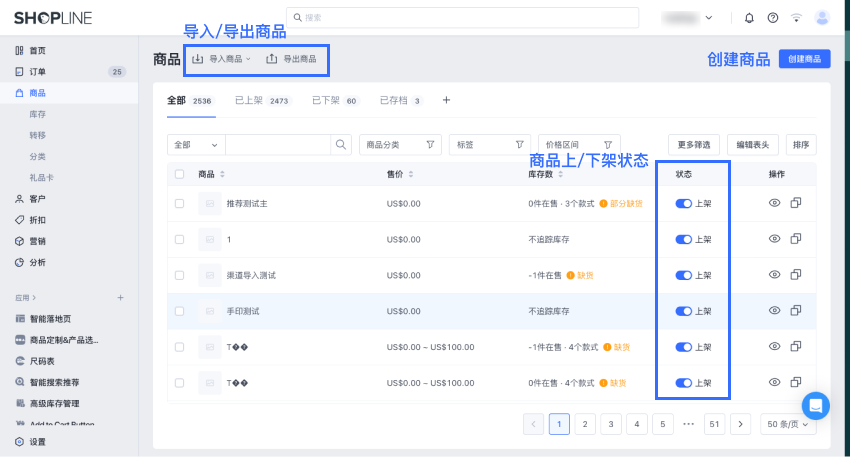Click the plus icon to add a view tab

point(446,100)
